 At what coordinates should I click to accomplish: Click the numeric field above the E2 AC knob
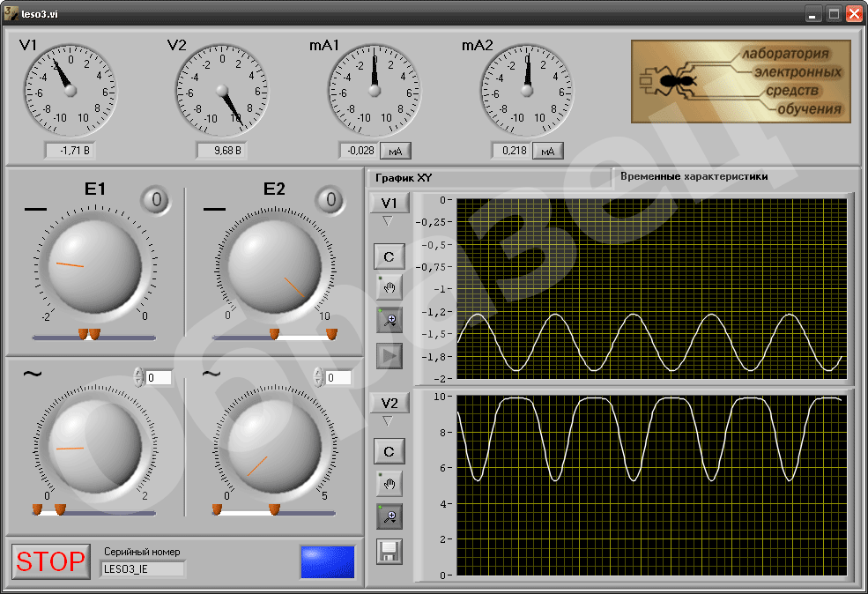[338, 377]
